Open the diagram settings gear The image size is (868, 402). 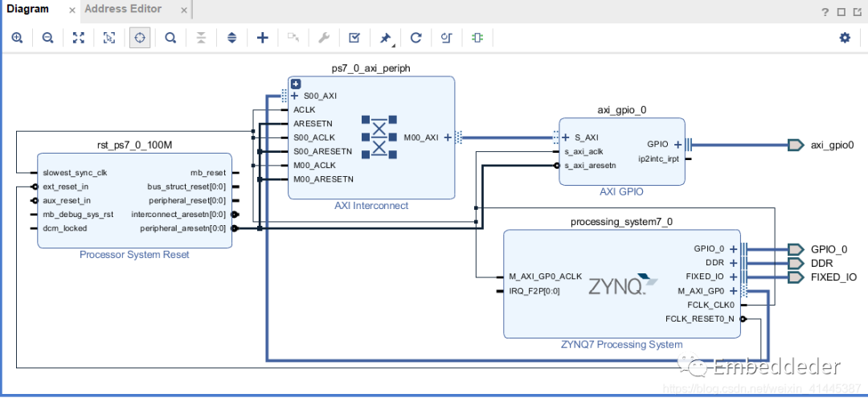pyautogui.click(x=845, y=38)
